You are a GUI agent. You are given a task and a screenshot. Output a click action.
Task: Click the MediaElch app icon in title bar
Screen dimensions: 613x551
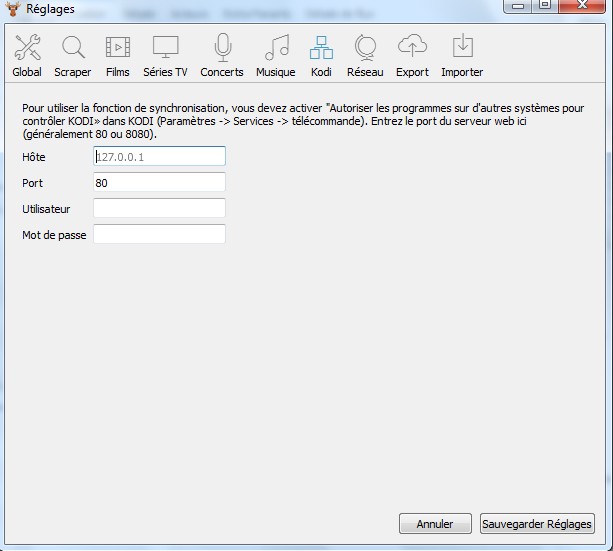pyautogui.click(x=13, y=9)
